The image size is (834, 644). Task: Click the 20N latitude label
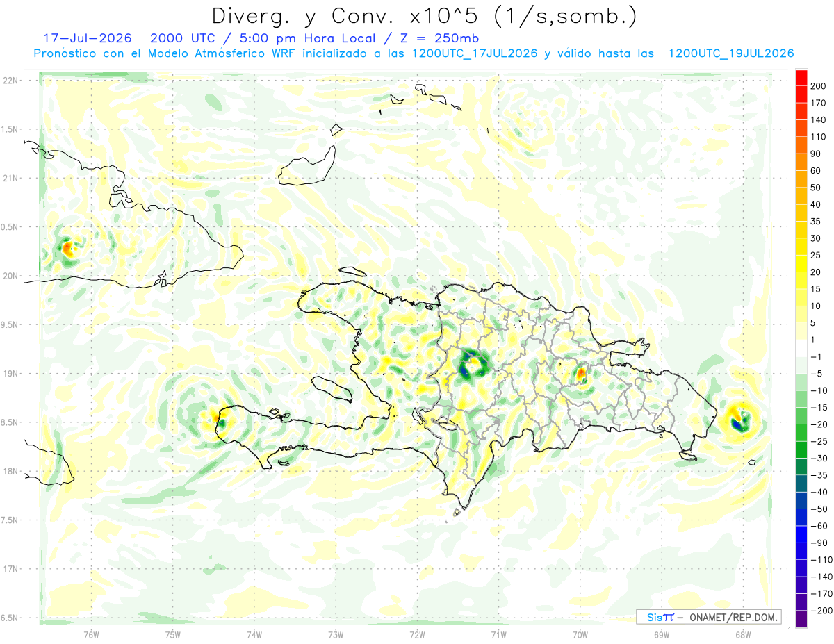click(10, 276)
